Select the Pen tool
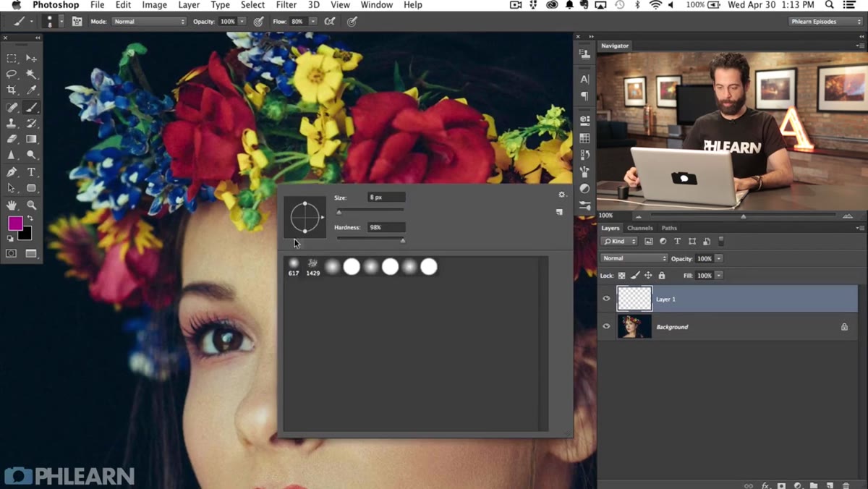This screenshot has height=489, width=868. [x=12, y=172]
